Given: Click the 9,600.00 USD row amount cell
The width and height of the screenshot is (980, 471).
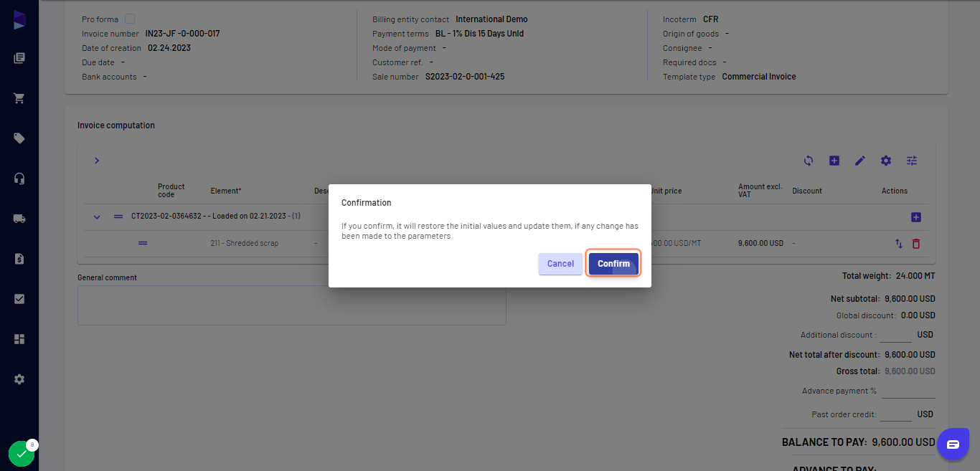Looking at the screenshot, I should pos(760,243).
